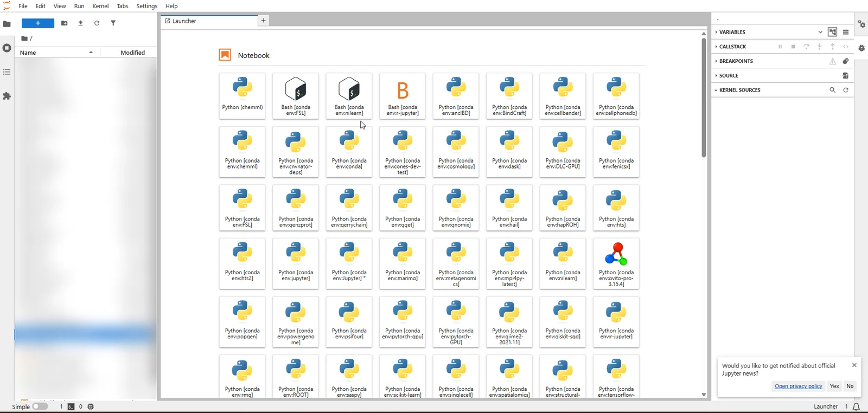
Task: Dismiss the Jupyter news notification
Action: point(854,365)
